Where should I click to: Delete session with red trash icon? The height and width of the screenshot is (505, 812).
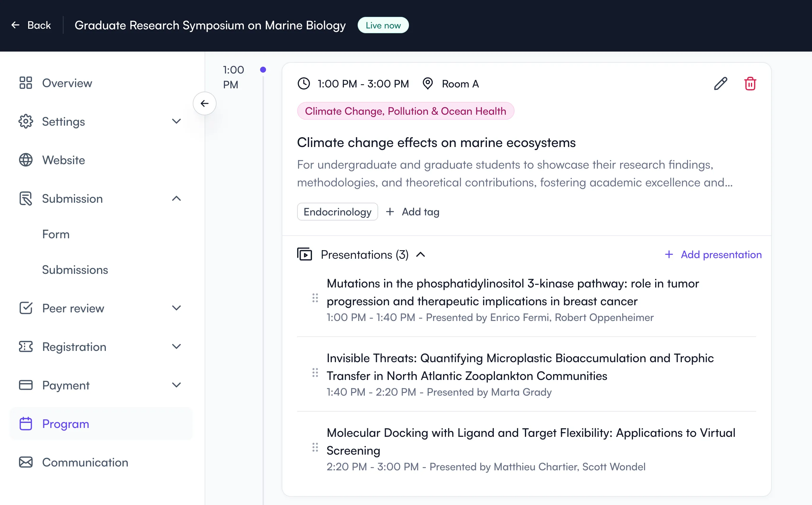(750, 84)
